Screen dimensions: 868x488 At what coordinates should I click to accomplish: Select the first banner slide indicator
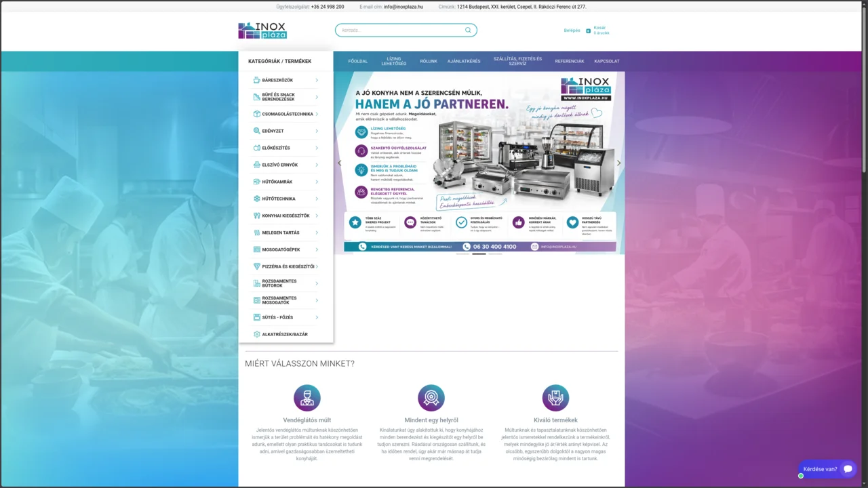pos(462,253)
